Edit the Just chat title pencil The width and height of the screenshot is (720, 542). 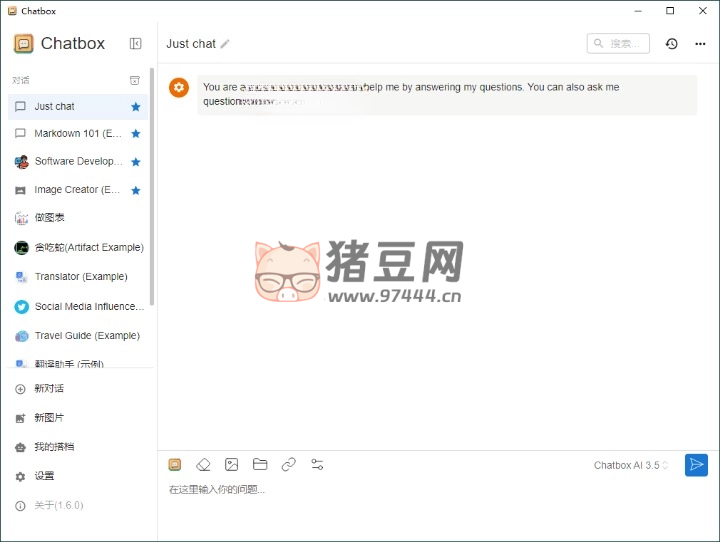(x=225, y=44)
